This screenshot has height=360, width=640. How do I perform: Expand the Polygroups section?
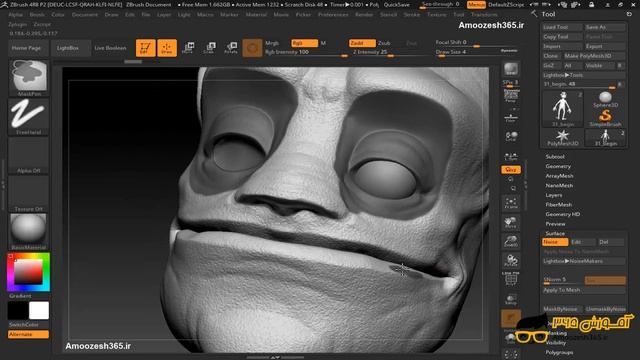pyautogui.click(x=559, y=352)
